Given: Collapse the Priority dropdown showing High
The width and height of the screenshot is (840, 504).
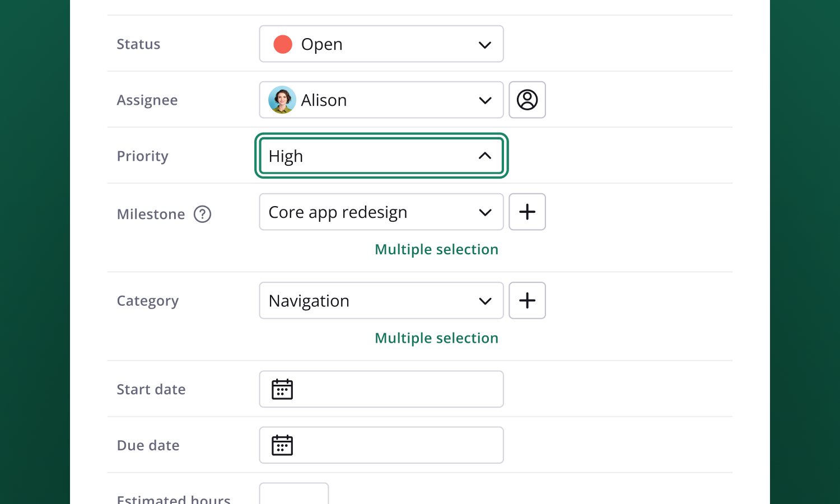Looking at the screenshot, I should pos(381,156).
